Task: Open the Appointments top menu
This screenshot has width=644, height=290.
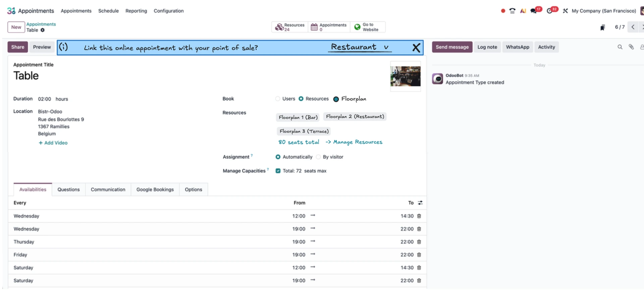Action: (x=76, y=11)
